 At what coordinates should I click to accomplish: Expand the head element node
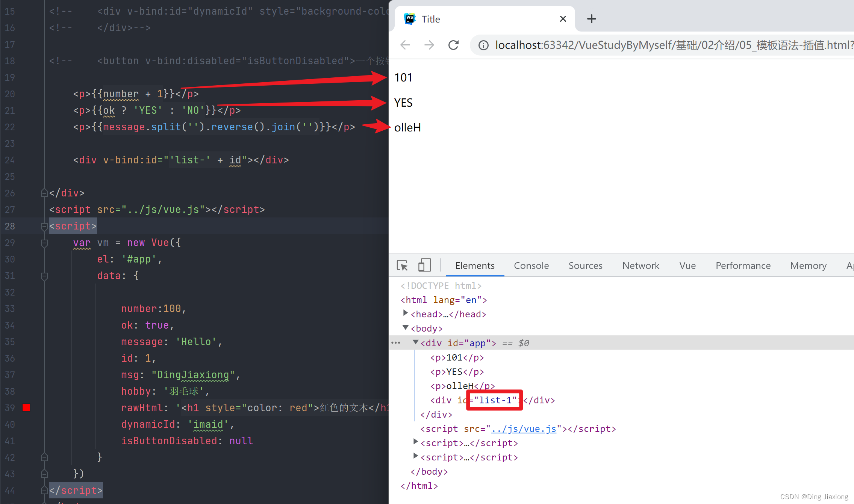click(405, 313)
